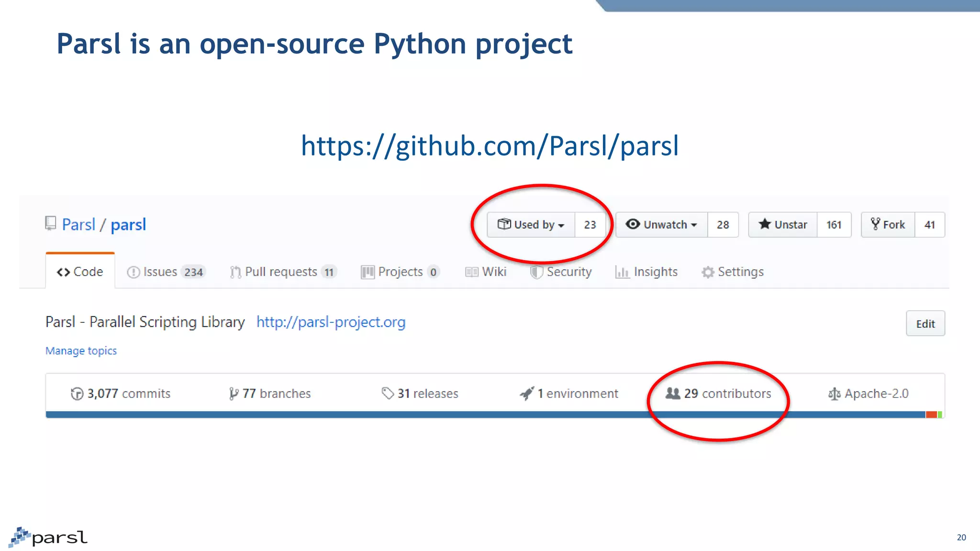This screenshot has width=980, height=551.
Task: Click the Issues count badge 234
Action: click(194, 272)
